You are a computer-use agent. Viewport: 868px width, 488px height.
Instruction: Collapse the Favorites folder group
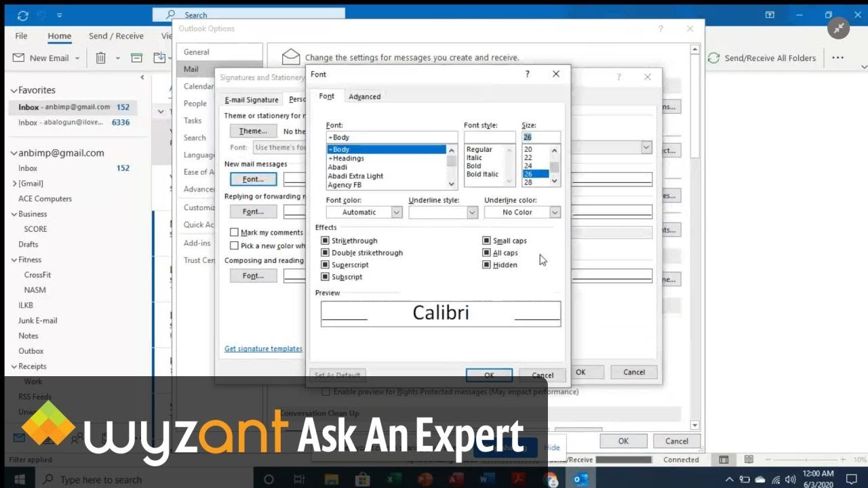tap(13, 90)
